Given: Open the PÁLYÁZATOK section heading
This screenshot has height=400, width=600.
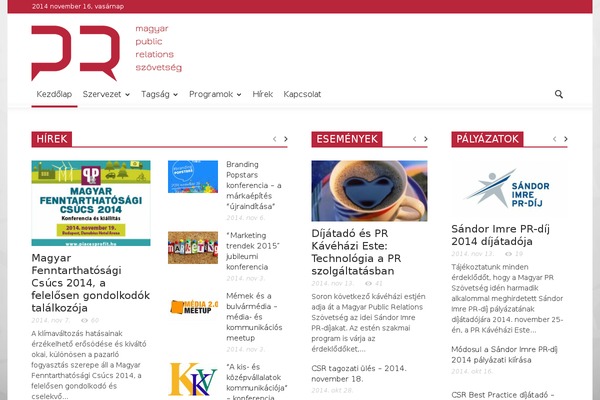Looking at the screenshot, I should coord(487,139).
